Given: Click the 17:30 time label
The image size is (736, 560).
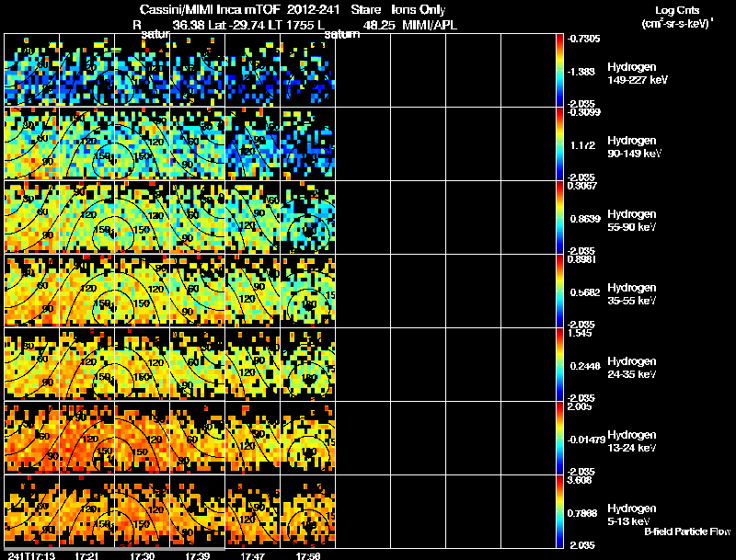Looking at the screenshot, I should click(x=143, y=556).
